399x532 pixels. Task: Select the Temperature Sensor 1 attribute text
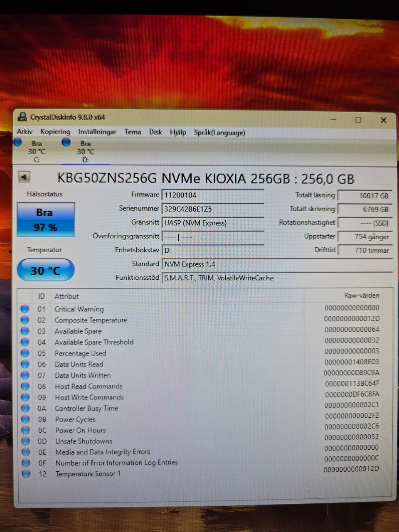tap(88, 474)
